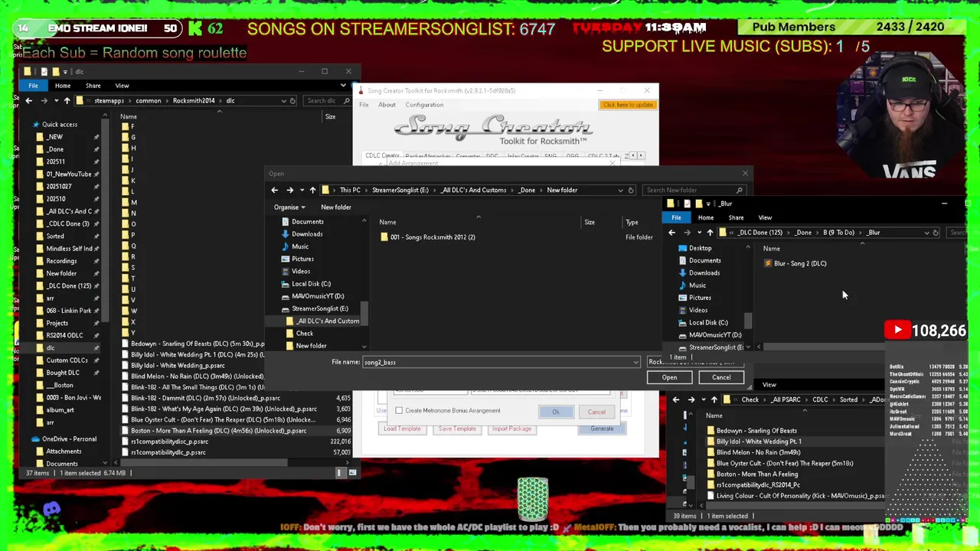This screenshot has width=980, height=551.
Task: Go up one folder in Open dialog
Action: [312, 190]
